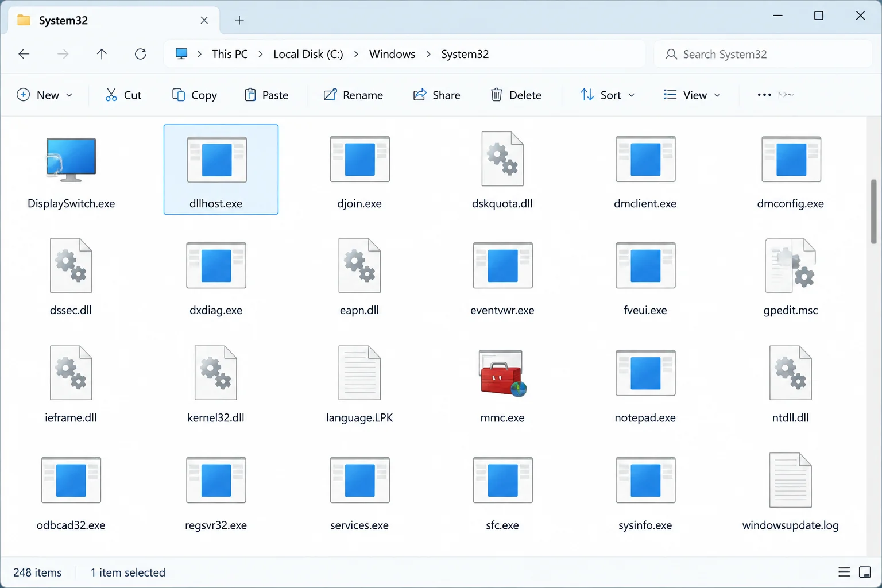The height and width of the screenshot is (588, 882).
Task: Click the vertical scrollbar thumb
Action: tap(873, 211)
